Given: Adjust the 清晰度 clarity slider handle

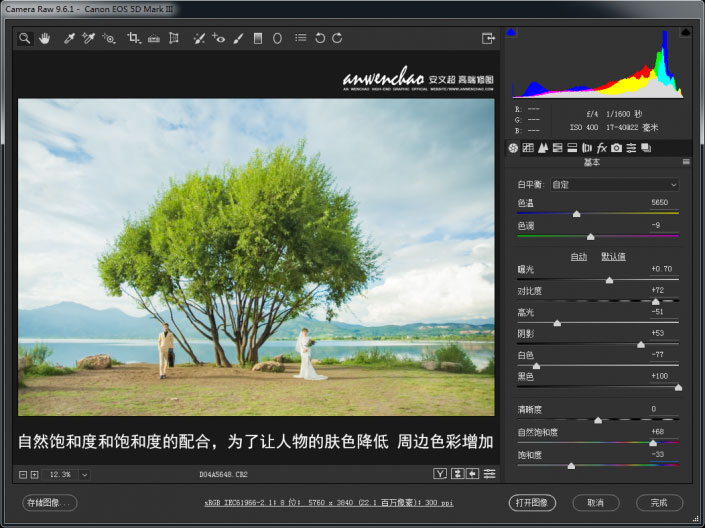Looking at the screenshot, I should coord(598,420).
